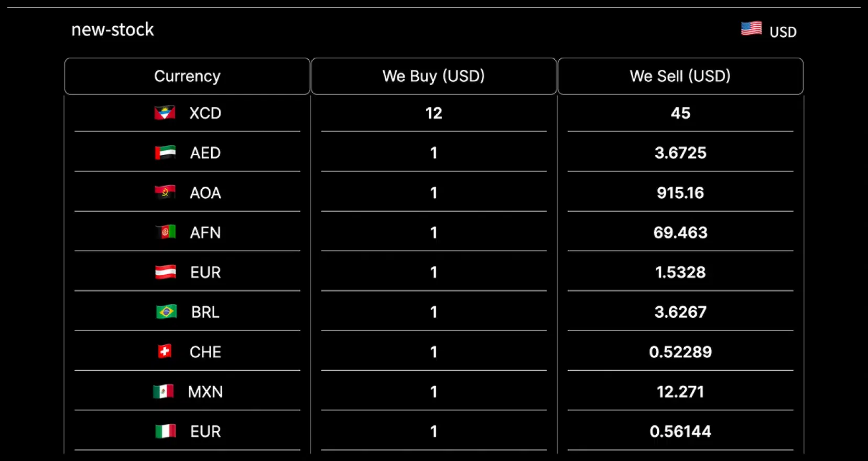The width and height of the screenshot is (868, 461).
Task: Click the Angola flag beside AOA
Action: (165, 192)
